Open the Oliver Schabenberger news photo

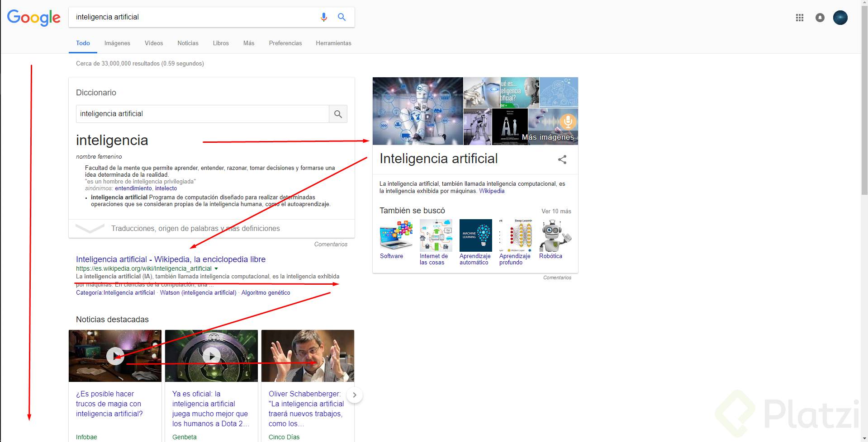point(308,356)
